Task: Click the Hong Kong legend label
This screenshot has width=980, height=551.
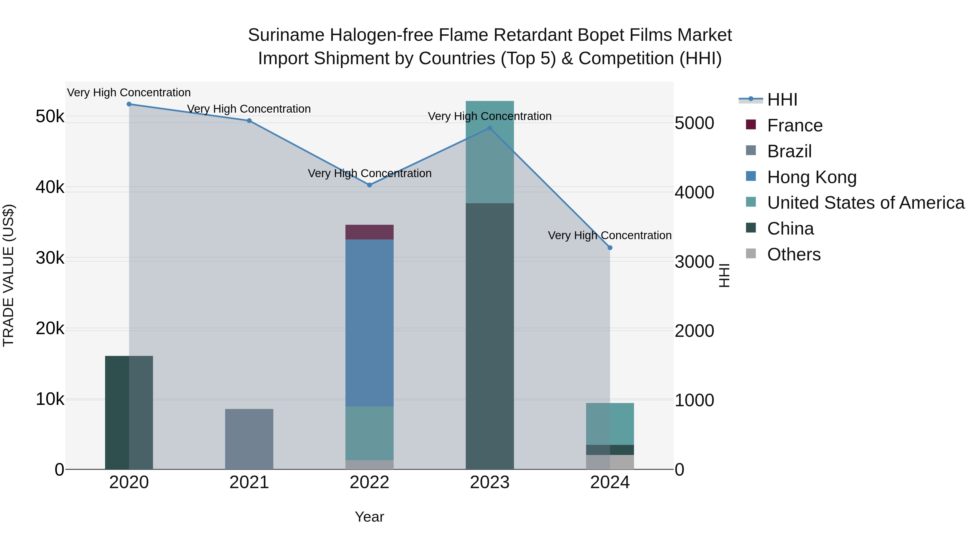Action: click(812, 177)
